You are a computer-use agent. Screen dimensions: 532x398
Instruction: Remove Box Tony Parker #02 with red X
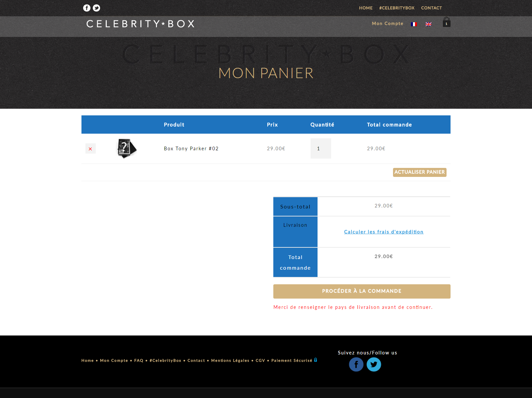click(x=90, y=149)
